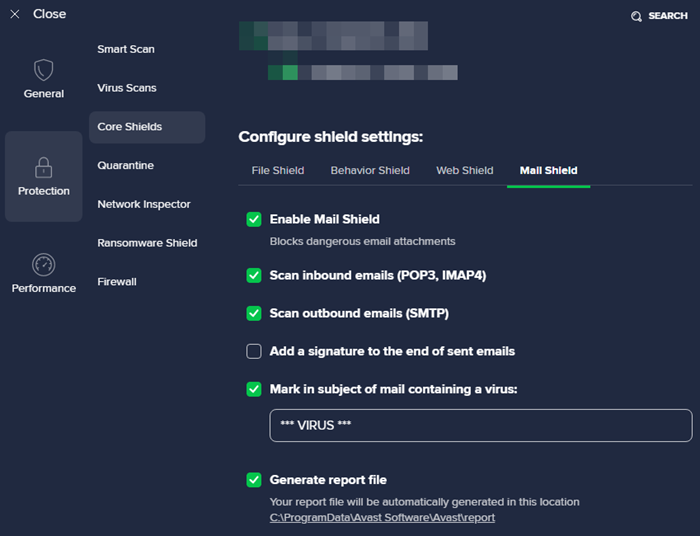Open the Performance gauge icon
The image size is (700, 536).
tap(43, 265)
